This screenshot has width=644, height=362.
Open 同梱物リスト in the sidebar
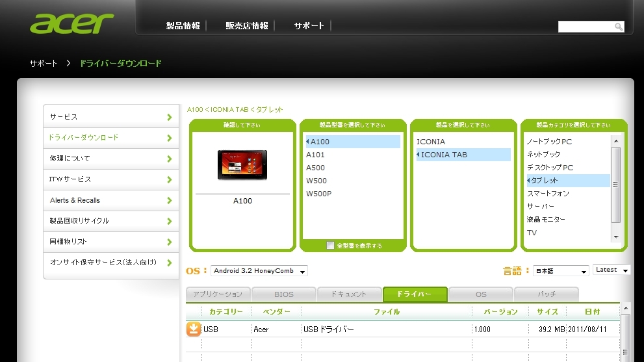(111, 242)
